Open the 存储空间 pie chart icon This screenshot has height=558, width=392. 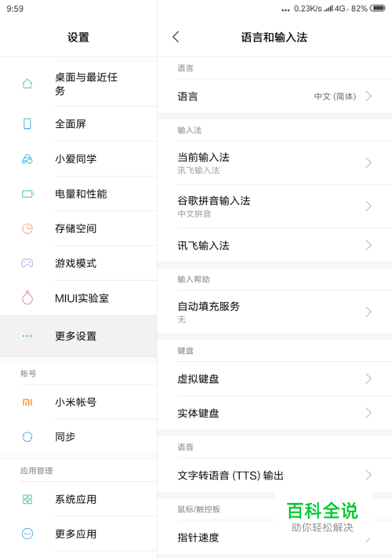click(x=27, y=228)
